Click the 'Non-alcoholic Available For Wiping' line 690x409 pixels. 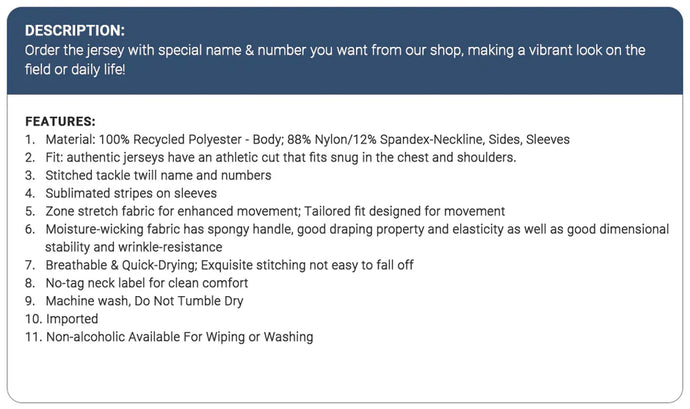(179, 337)
